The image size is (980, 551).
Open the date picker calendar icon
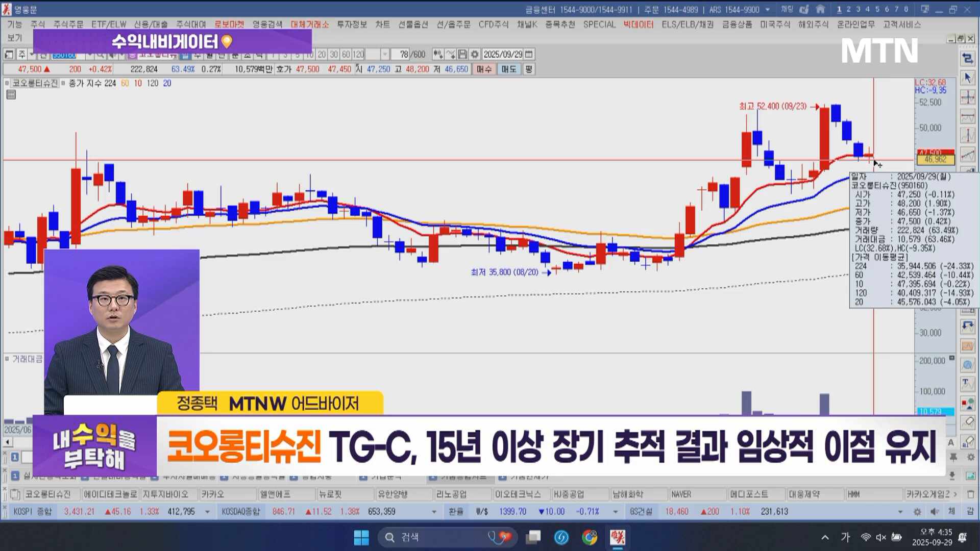point(529,55)
